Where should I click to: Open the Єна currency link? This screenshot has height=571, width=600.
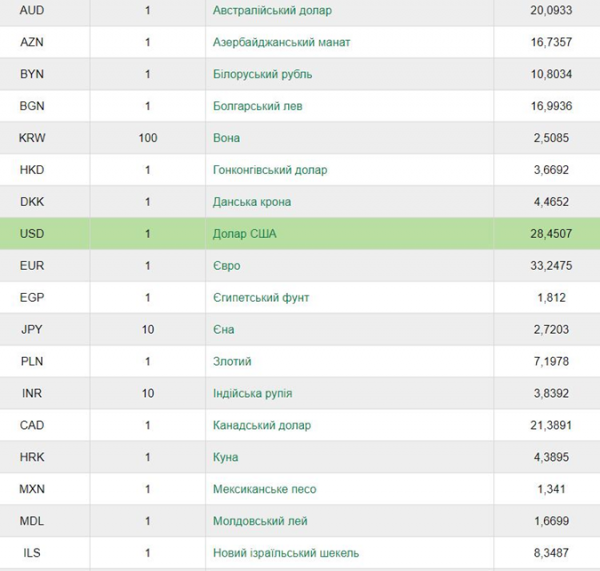pos(223,330)
